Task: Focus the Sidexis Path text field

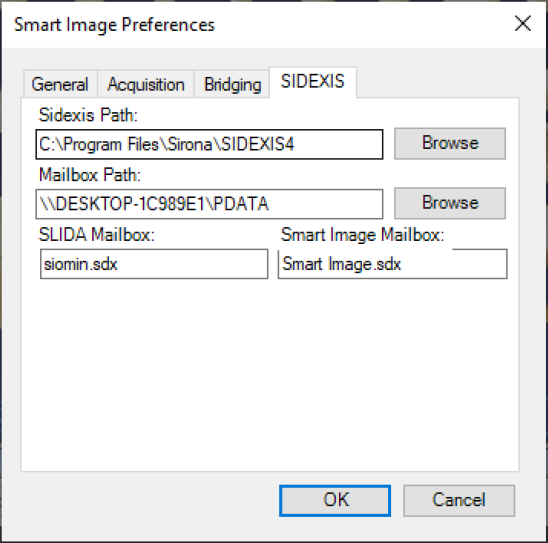Action: (x=209, y=144)
